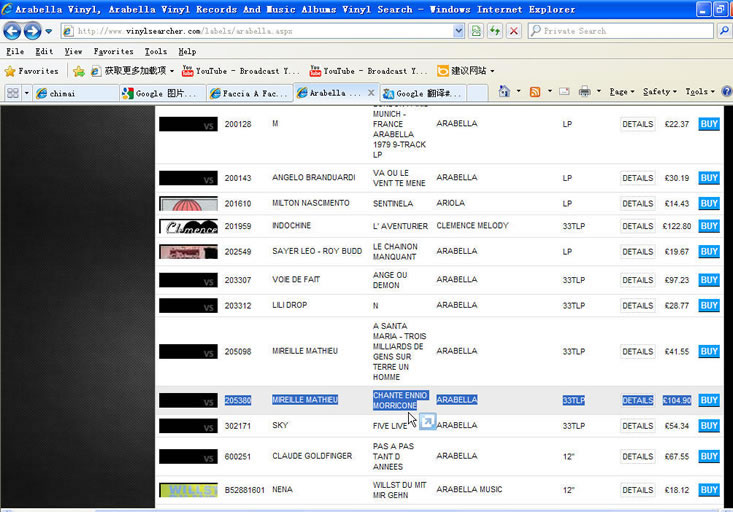Click the Refresh page icon
Viewport: 733px width, 512px height.
pos(495,31)
